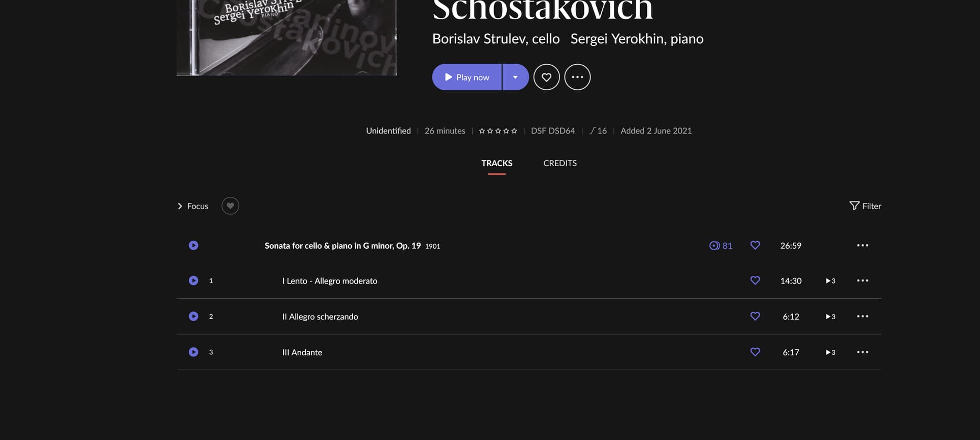Viewport: 980px width, 440px height.
Task: Toggle favorite on II Allegro scherzando
Action: click(x=755, y=316)
